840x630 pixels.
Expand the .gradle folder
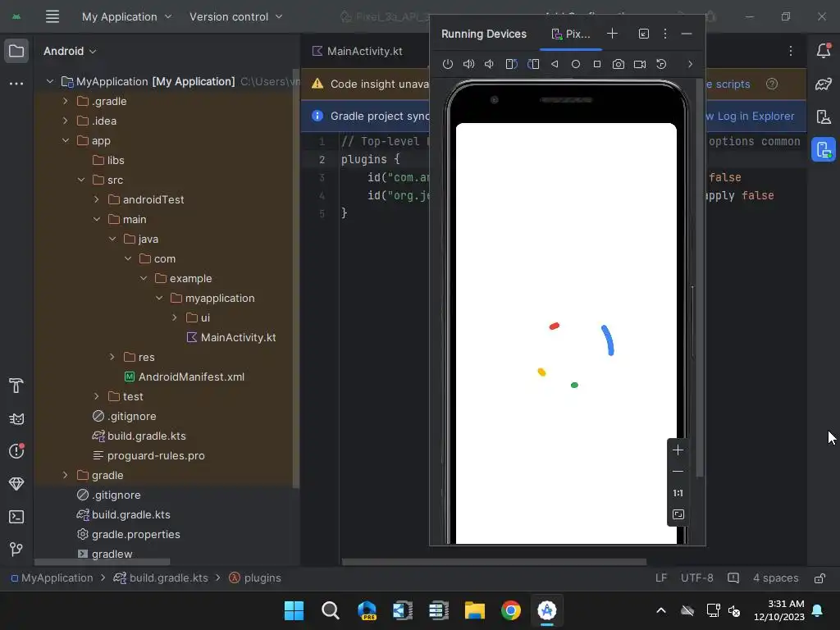(66, 101)
